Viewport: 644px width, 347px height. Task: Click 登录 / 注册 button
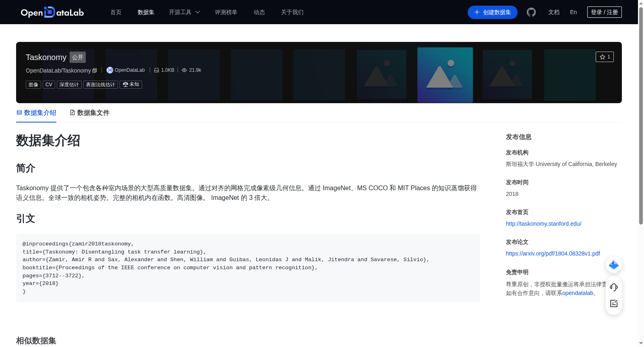[605, 12]
